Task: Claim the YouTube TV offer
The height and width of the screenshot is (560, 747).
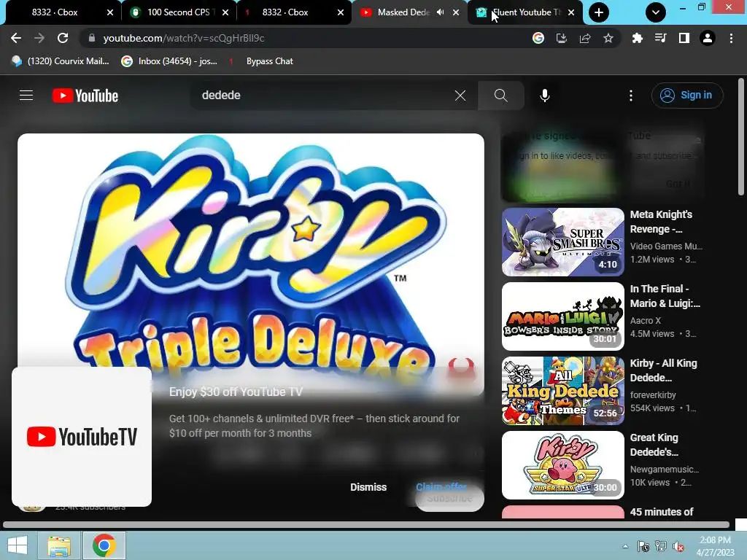Action: (441, 486)
